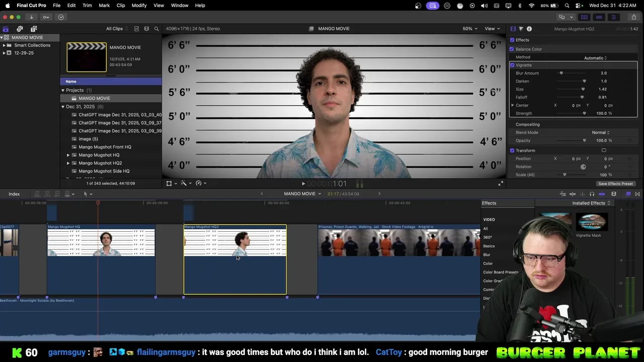The height and width of the screenshot is (362, 644).
Task: Open the Transitions browser button
Action: coord(637,194)
